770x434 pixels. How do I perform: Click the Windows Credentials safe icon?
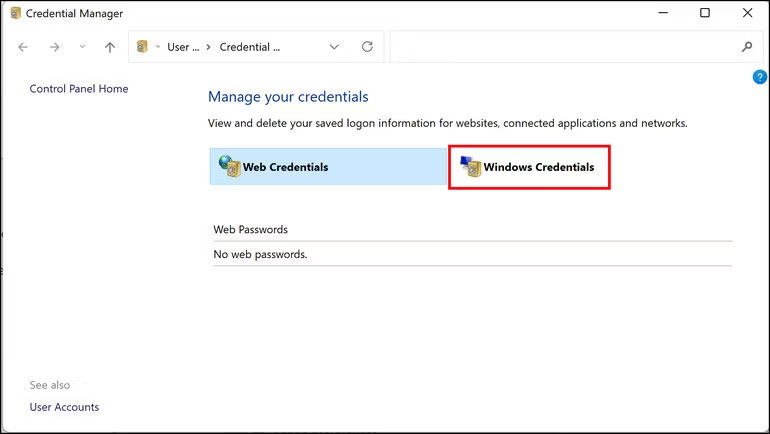click(x=470, y=167)
